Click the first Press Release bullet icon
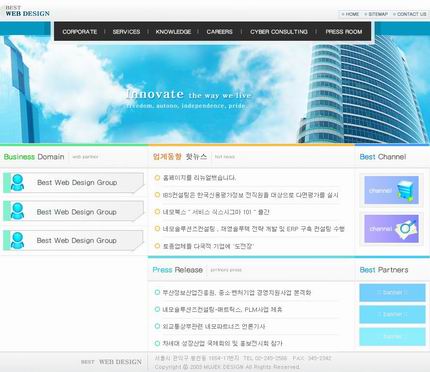The height and width of the screenshot is (372, 430). [x=157, y=292]
